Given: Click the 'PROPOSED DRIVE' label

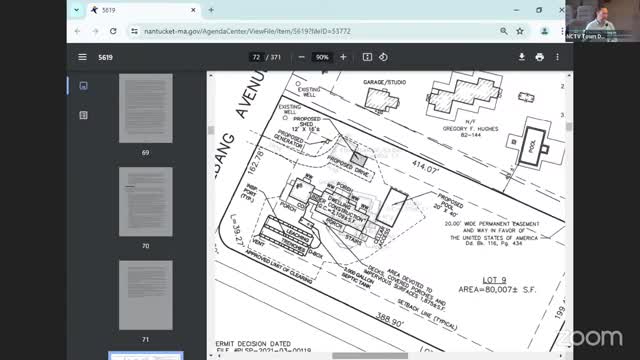Looking at the screenshot, I should (x=348, y=167).
